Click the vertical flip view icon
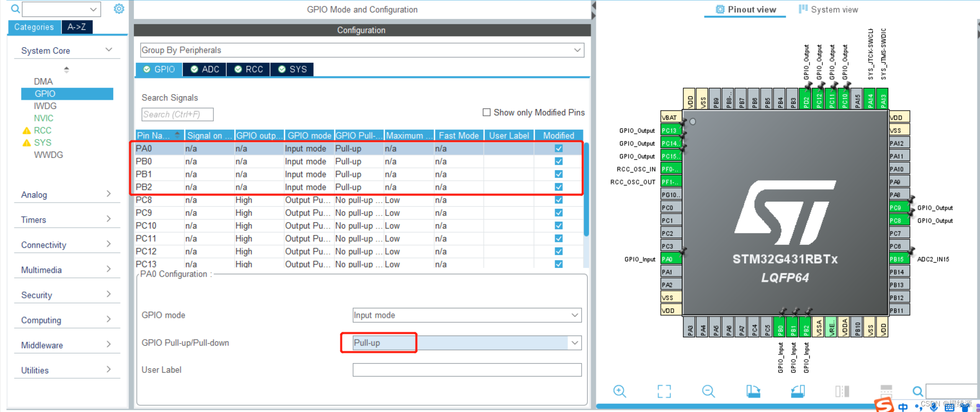980x412 pixels. click(x=842, y=391)
